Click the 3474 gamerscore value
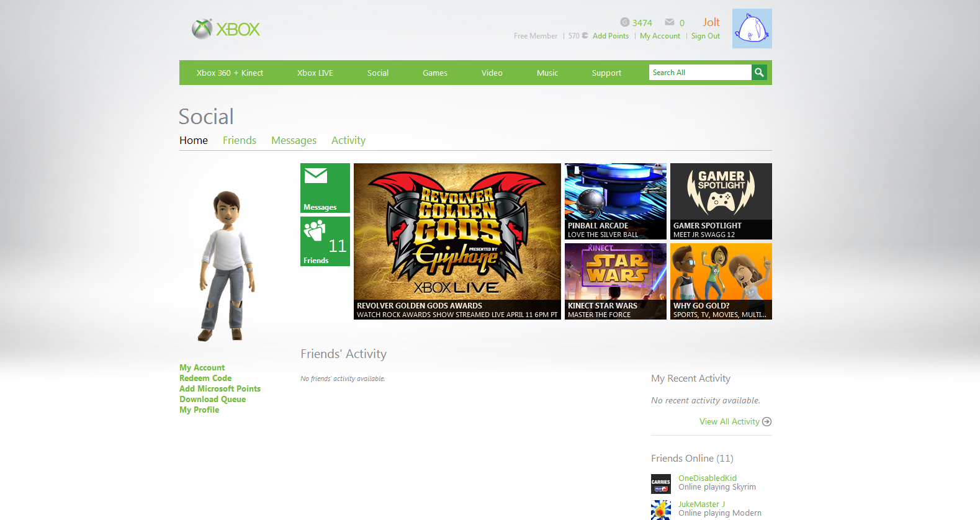The width and height of the screenshot is (980, 520). coord(642,23)
